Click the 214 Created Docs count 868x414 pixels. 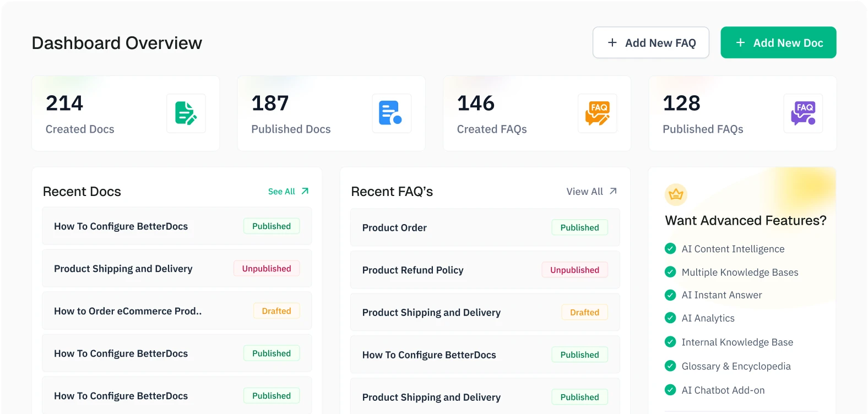[x=64, y=103]
